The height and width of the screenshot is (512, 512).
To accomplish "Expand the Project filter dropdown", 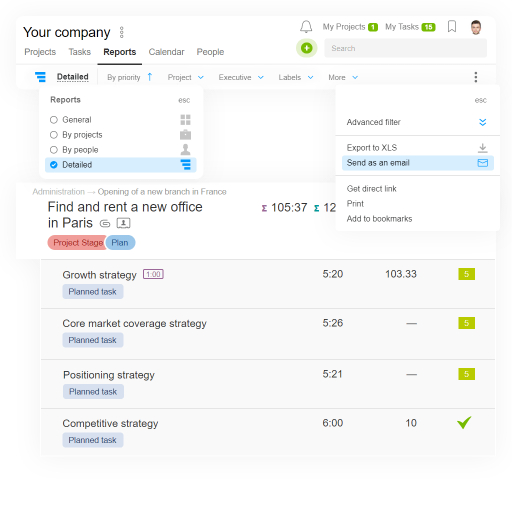I will (186, 77).
